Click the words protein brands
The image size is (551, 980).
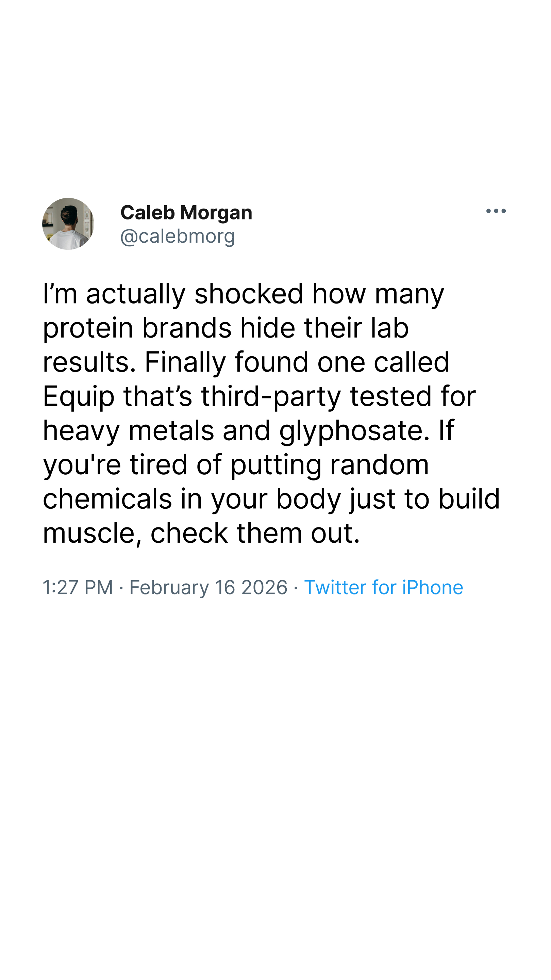click(x=137, y=329)
